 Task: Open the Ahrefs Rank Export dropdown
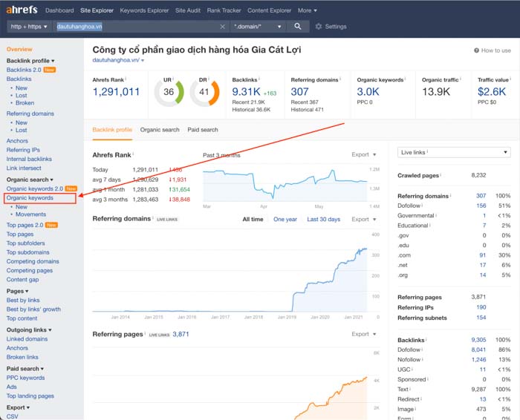tap(364, 154)
